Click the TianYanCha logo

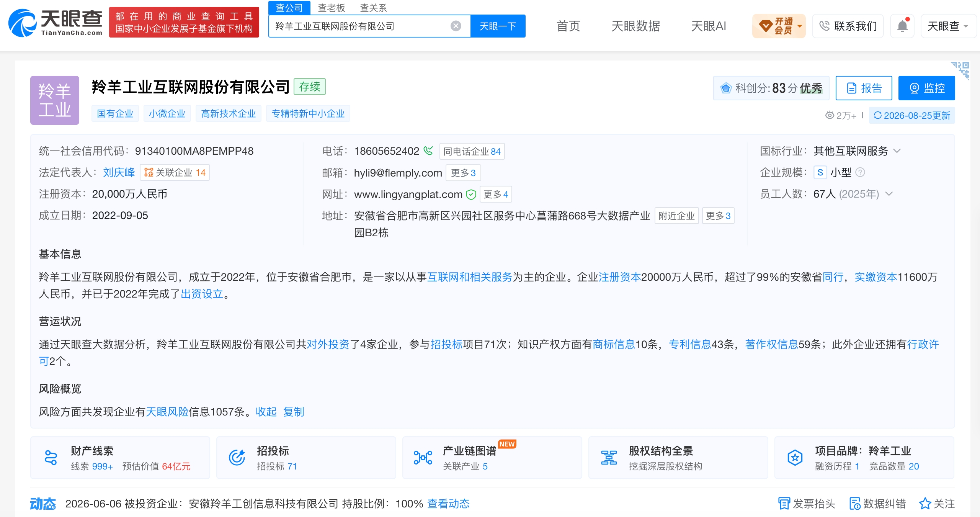(56, 23)
